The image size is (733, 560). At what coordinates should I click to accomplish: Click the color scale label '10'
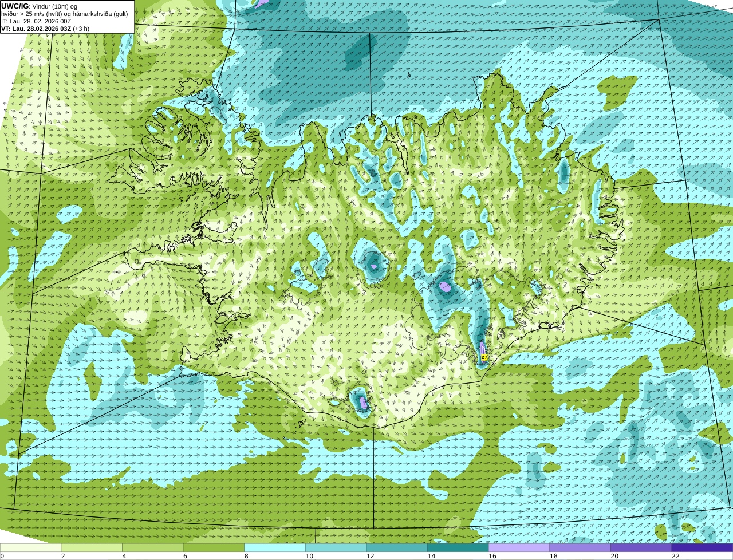click(x=309, y=556)
